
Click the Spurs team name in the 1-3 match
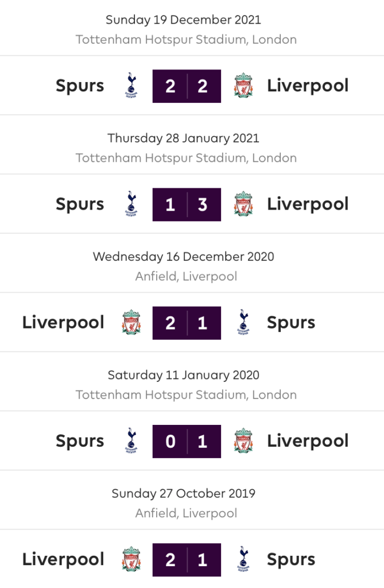[x=80, y=205]
